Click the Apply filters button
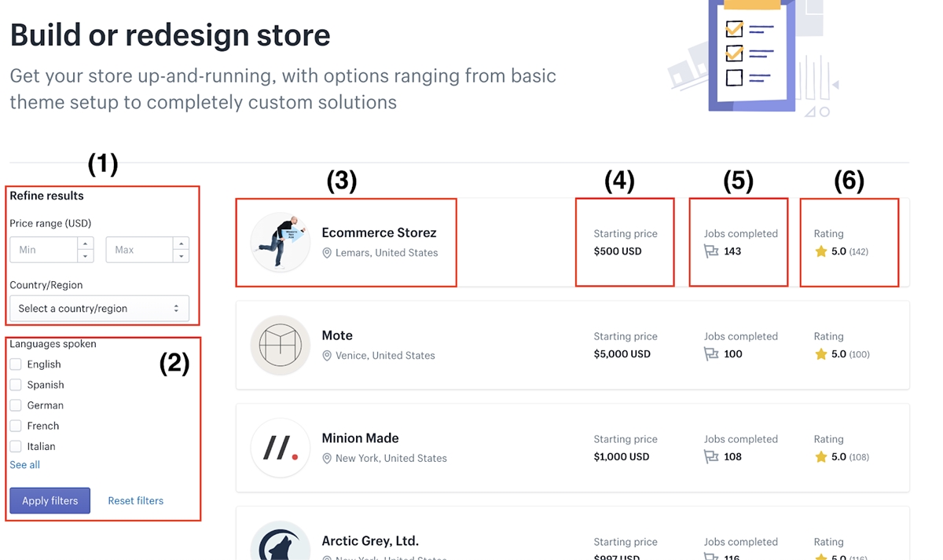943x560 pixels. coord(50,501)
